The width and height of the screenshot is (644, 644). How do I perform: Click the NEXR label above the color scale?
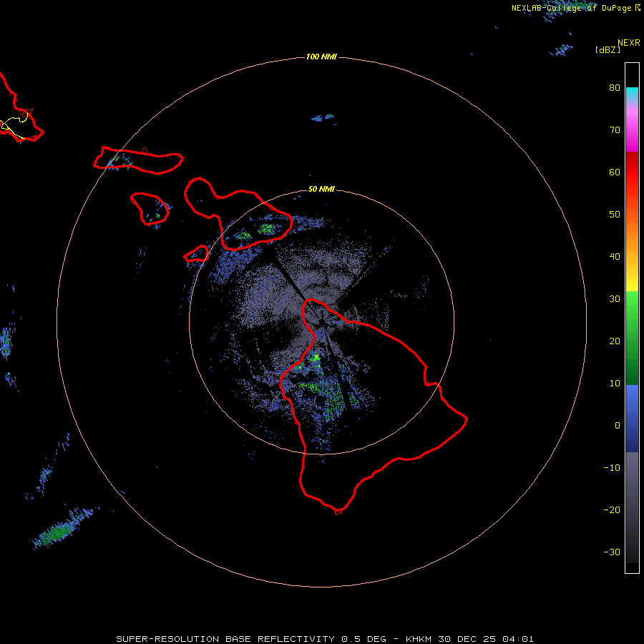coord(628,43)
